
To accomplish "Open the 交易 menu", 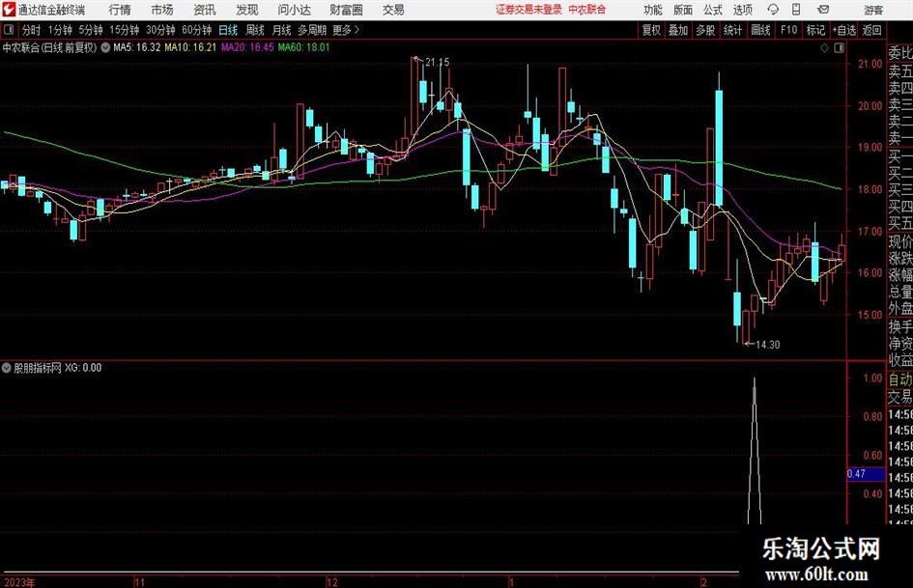I will click(x=393, y=10).
